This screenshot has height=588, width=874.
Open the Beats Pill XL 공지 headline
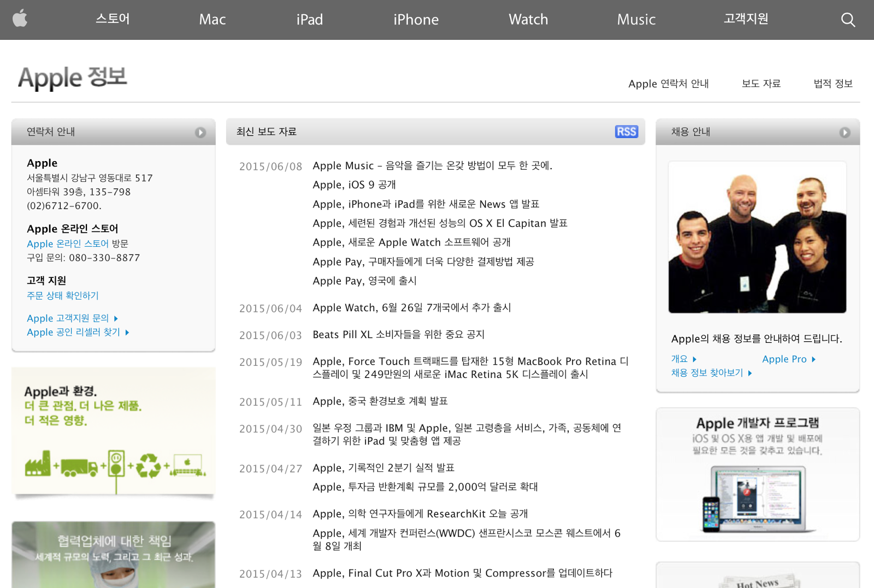[399, 334]
